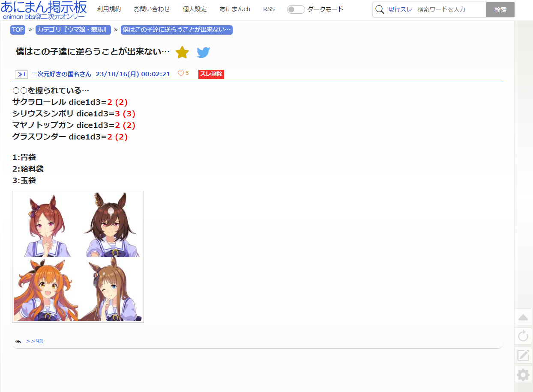
Task: Click the line シリウスシンボリ dice1d3=3 (3)
Action: [74, 114]
